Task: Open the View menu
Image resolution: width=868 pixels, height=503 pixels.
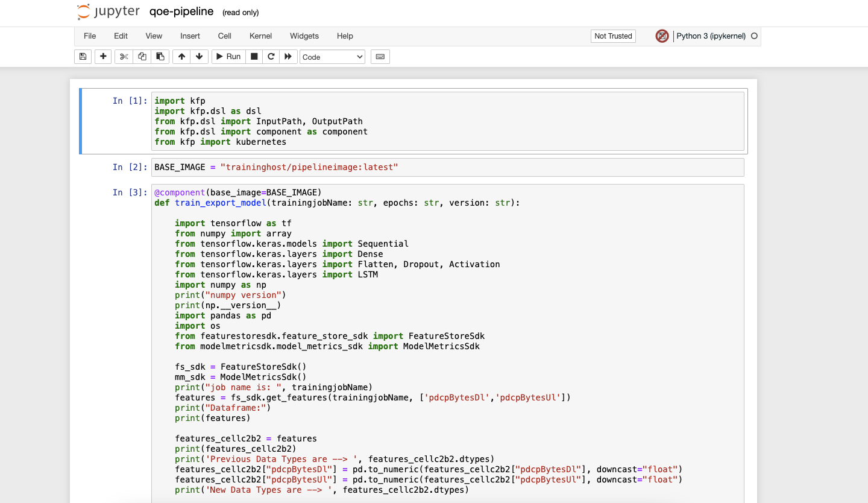Action: coord(154,36)
